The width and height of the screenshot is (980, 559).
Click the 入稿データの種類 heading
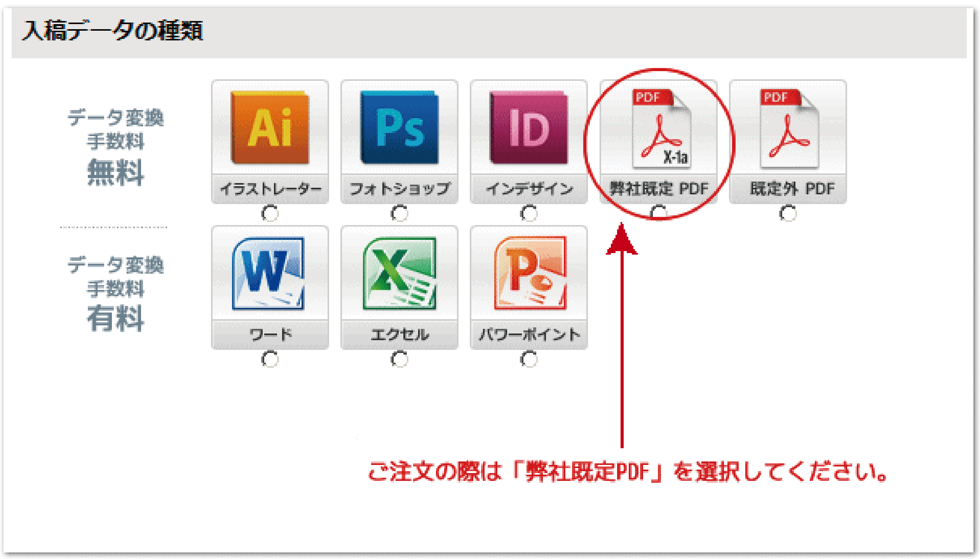coord(113,30)
